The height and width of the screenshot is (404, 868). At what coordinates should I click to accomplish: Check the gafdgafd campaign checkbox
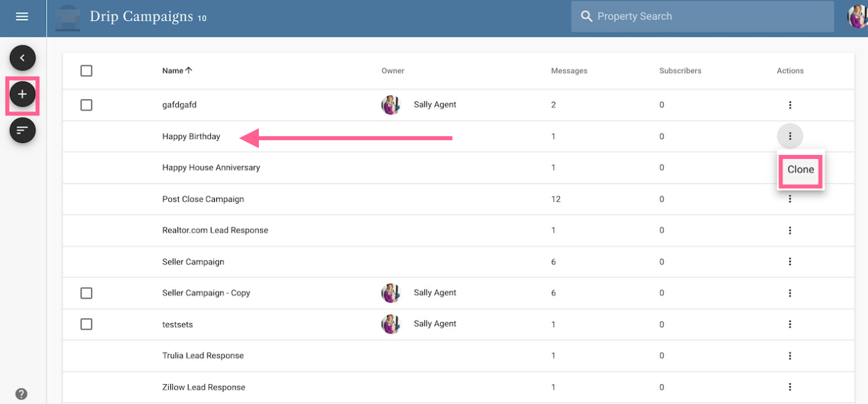(x=86, y=105)
